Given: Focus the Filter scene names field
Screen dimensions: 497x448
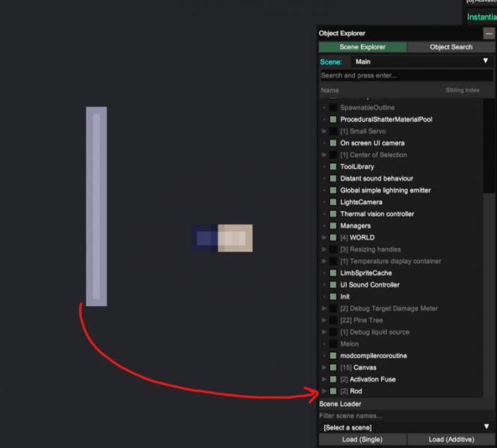Looking at the screenshot, I should (407, 416).
